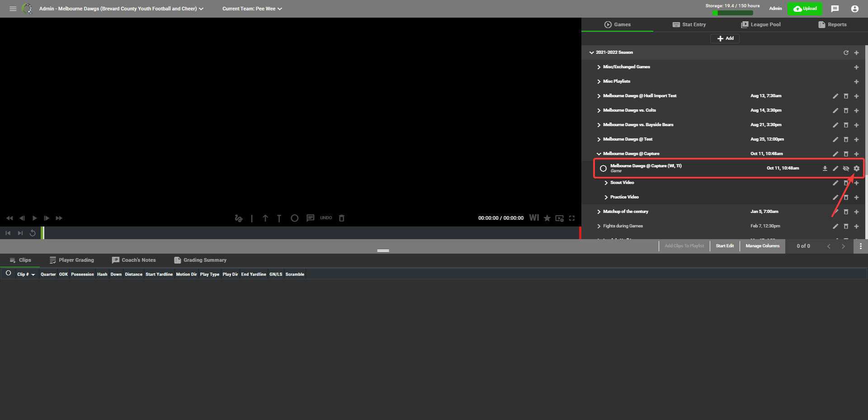The width and height of the screenshot is (868, 420).
Task: Open Manage Columns
Action: coord(763,246)
